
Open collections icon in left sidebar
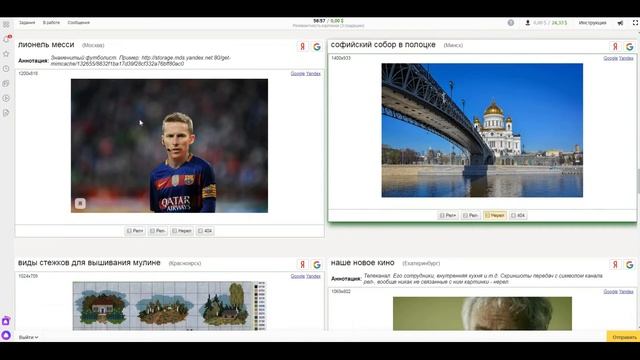[x=6, y=83]
